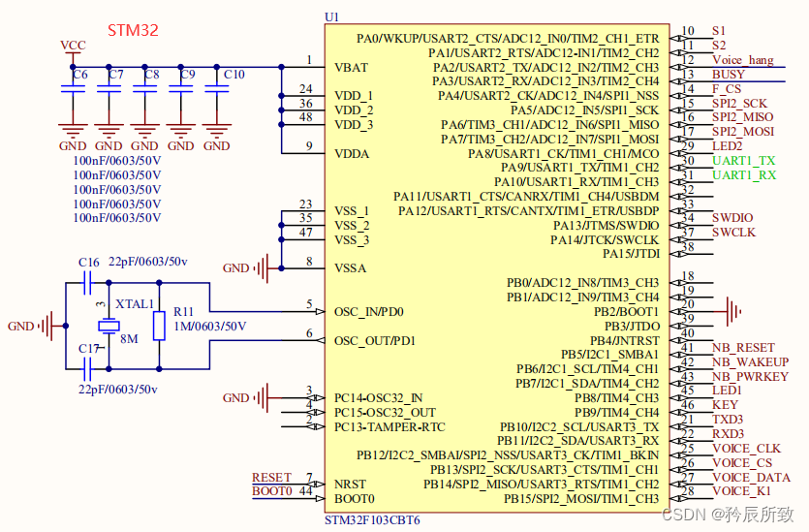Select capacitor C6 symbol

[x=73, y=89]
